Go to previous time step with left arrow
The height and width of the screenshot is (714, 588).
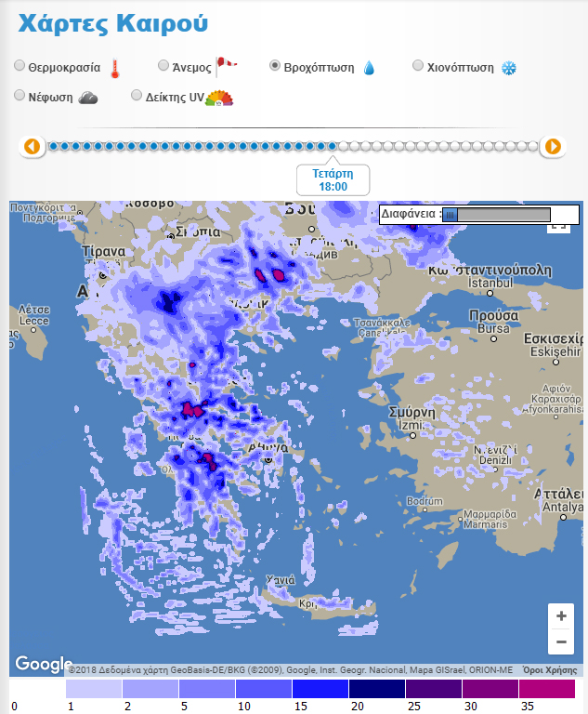[33, 146]
